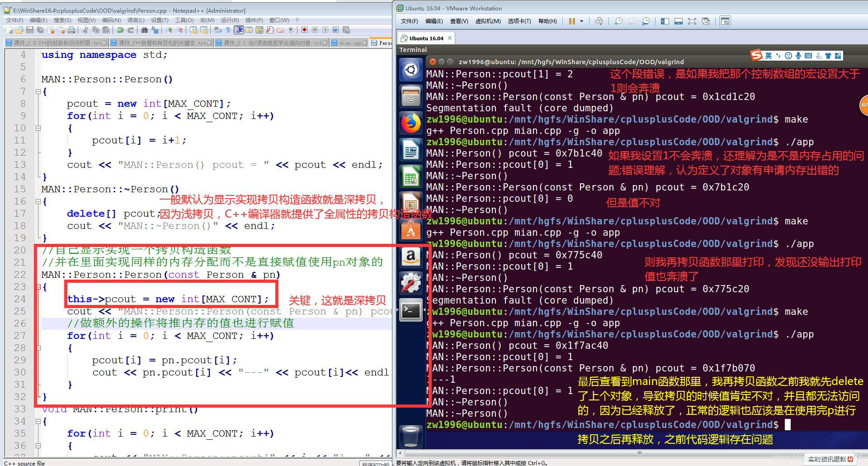Viewport: 868px width, 466px height.
Task: Pause the virtual machine in VMware
Action: pyautogui.click(x=572, y=21)
